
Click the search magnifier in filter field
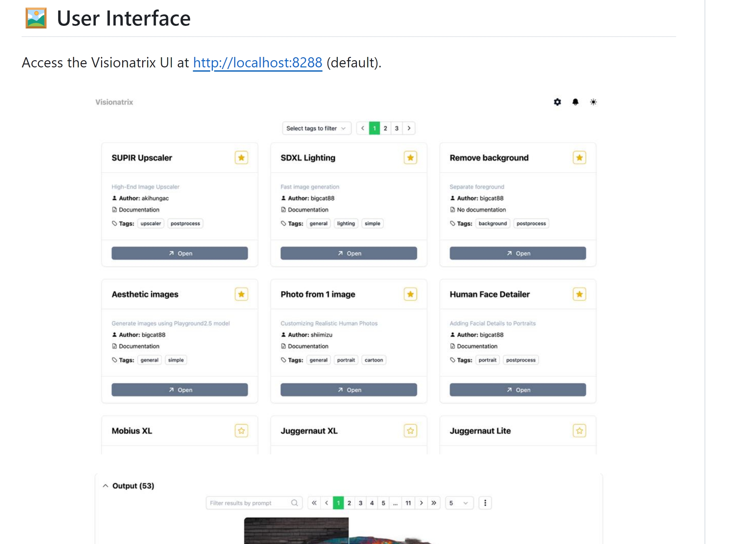pos(294,503)
